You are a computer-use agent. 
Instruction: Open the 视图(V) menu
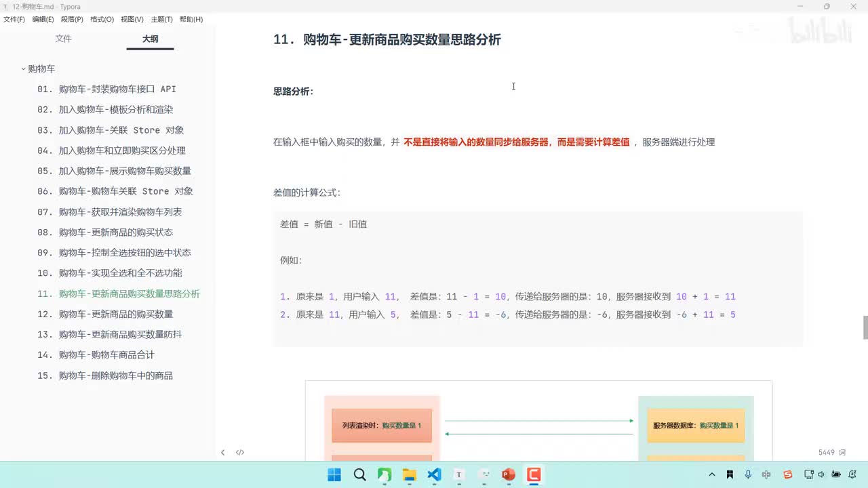132,19
